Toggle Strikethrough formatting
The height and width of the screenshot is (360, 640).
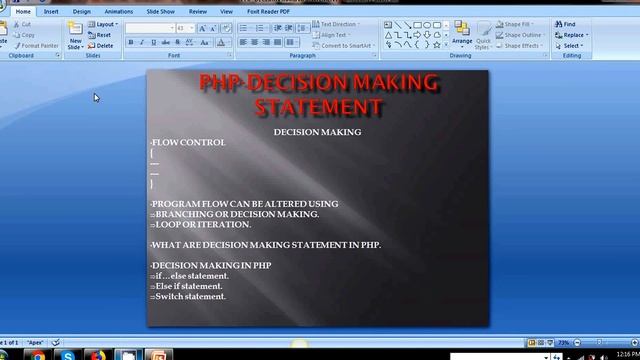[x=165, y=42]
